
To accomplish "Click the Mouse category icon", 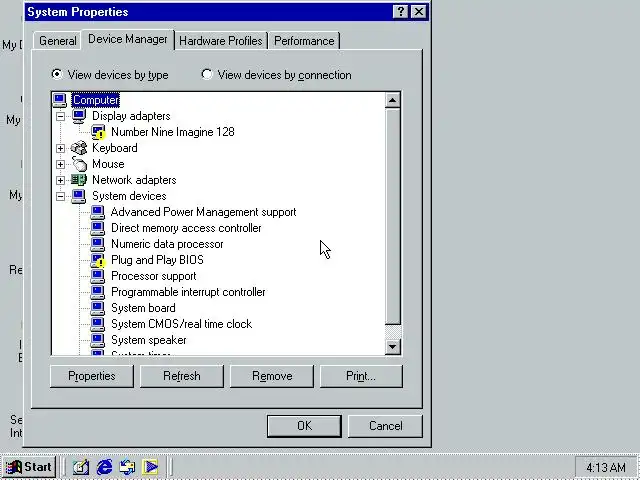I will [x=79, y=164].
